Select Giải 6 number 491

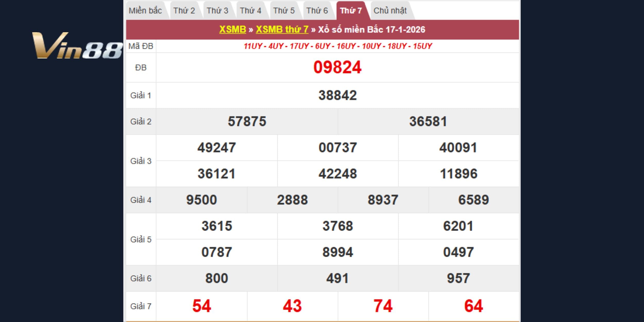click(x=337, y=278)
